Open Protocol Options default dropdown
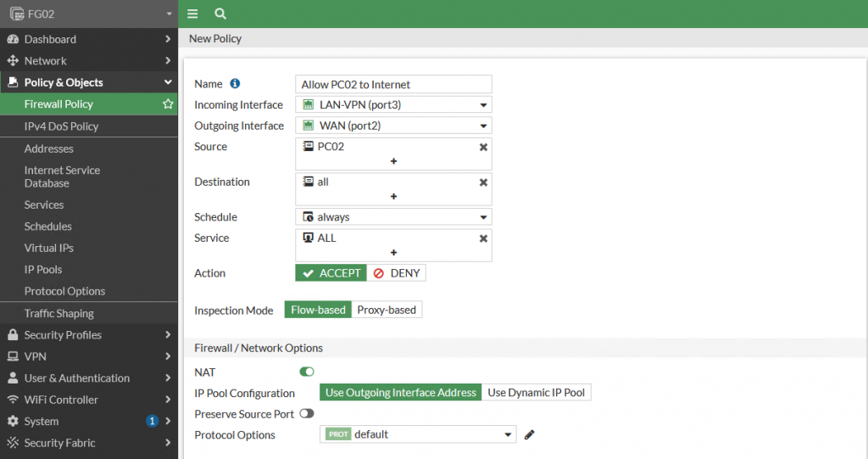This screenshot has height=459, width=868. coord(418,434)
